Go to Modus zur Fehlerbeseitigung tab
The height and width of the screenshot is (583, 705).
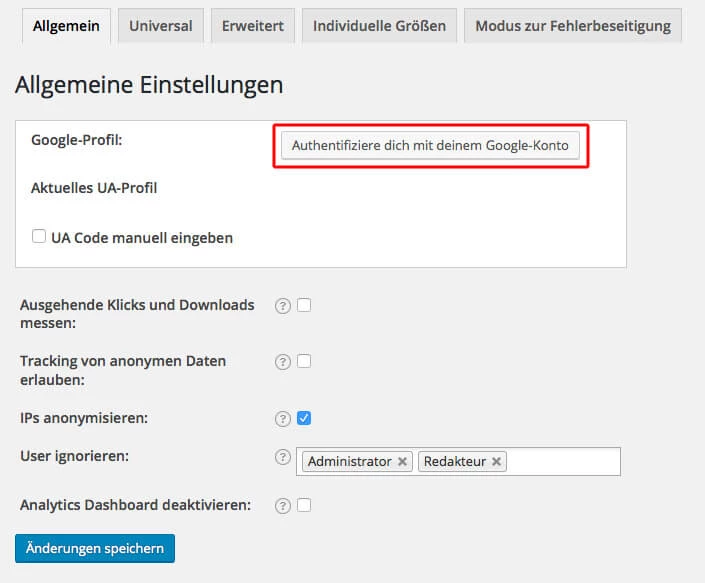[x=573, y=26]
